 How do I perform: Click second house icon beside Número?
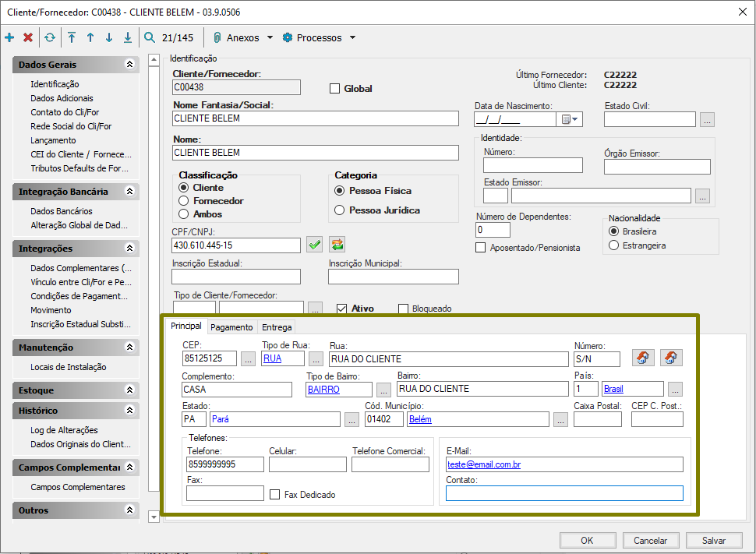tap(671, 358)
